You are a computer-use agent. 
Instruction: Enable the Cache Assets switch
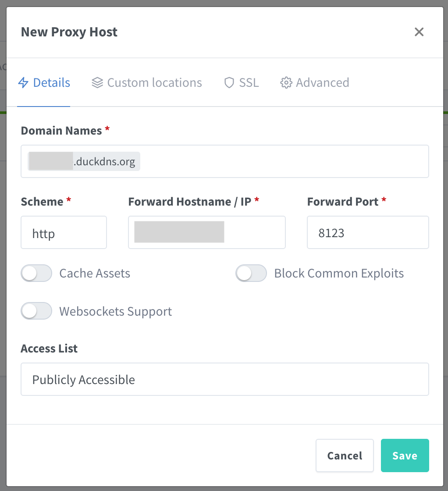pyautogui.click(x=36, y=274)
